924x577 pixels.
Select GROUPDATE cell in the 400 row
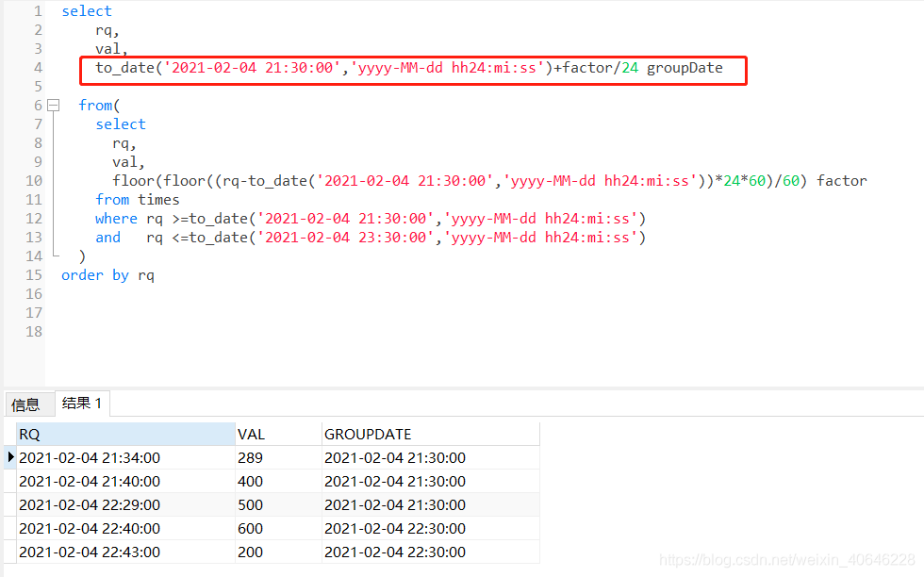pyautogui.click(x=430, y=482)
